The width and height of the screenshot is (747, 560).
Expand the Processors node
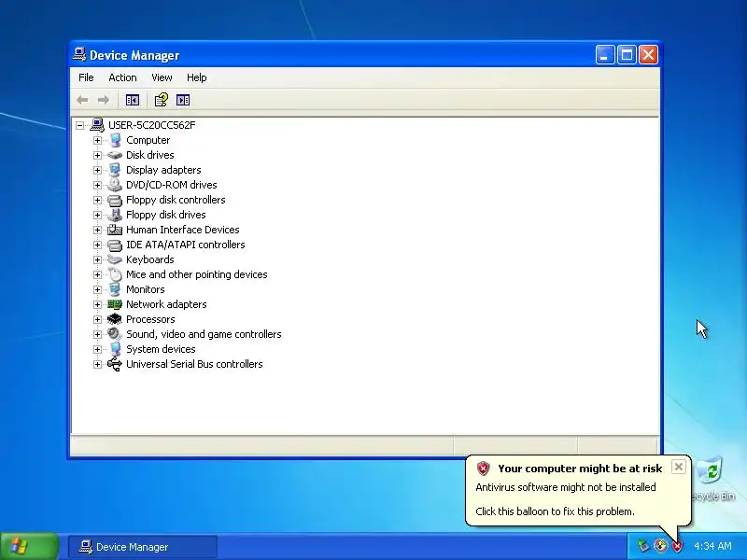(98, 319)
